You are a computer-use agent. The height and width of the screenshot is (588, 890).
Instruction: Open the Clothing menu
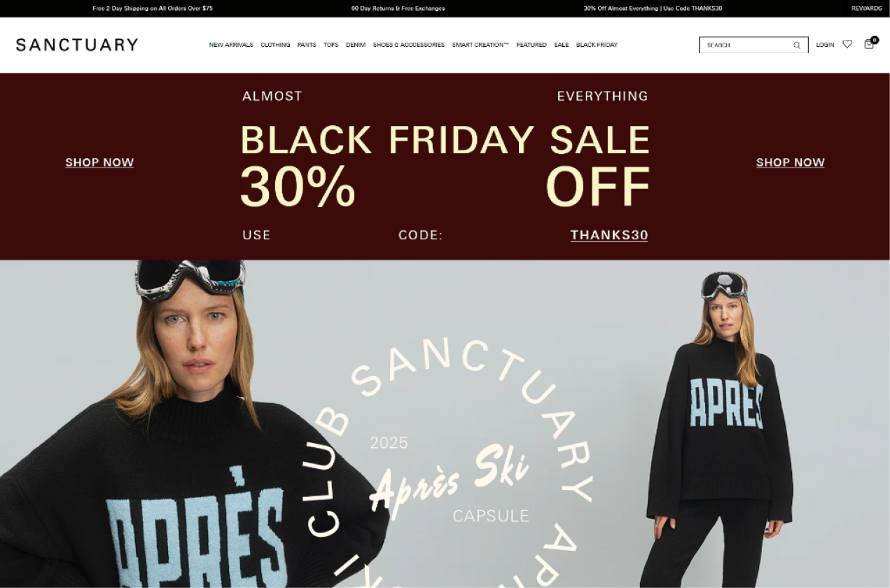[275, 45]
